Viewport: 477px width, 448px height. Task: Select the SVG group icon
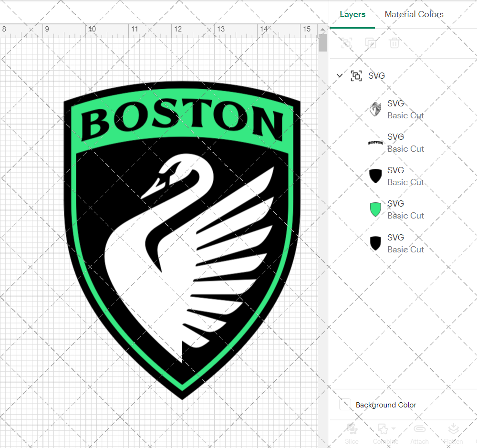click(x=356, y=75)
